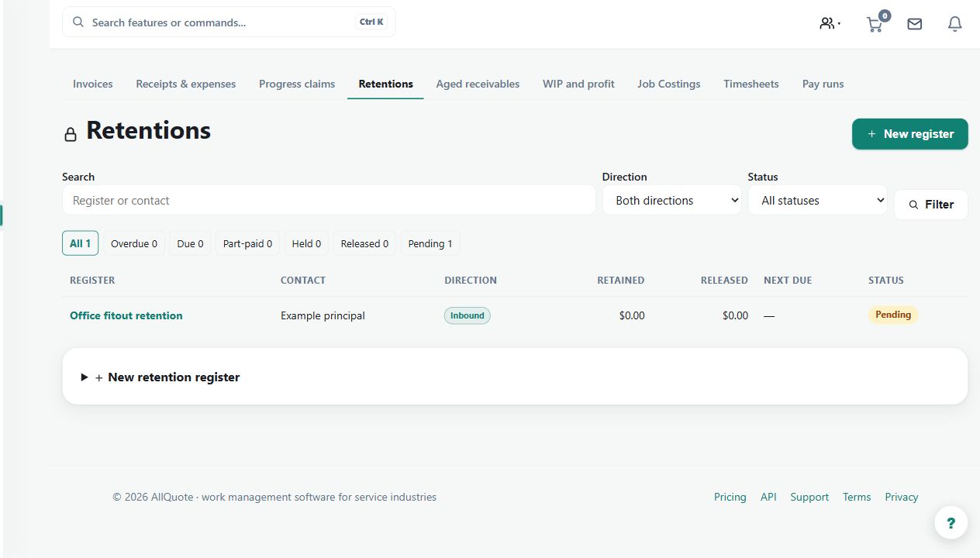Click the RETAINED column header
The height and width of the screenshot is (558, 980).
tap(620, 280)
